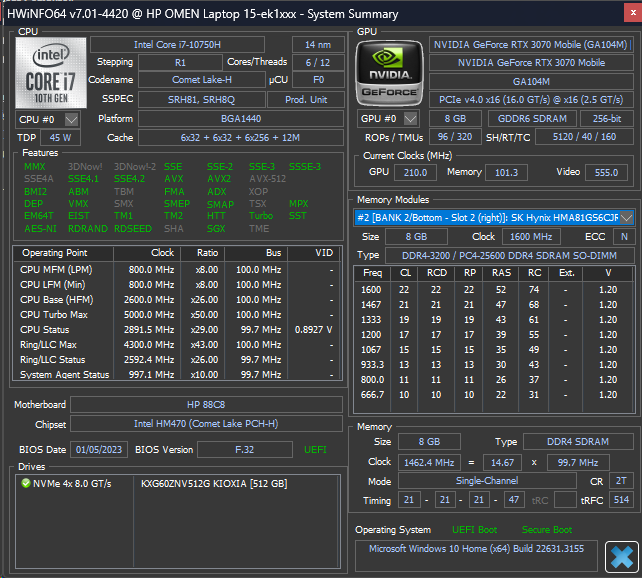Select the 933.3 frequency timing row

coord(494,365)
